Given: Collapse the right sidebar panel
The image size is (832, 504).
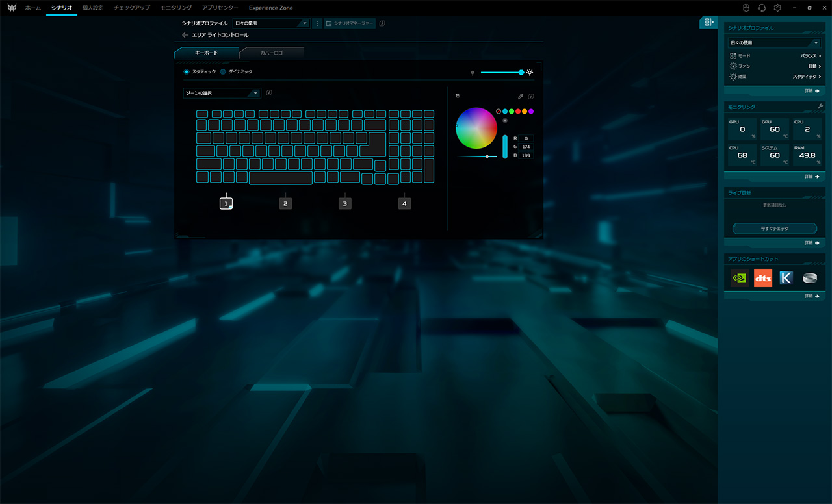Looking at the screenshot, I should coord(708,22).
